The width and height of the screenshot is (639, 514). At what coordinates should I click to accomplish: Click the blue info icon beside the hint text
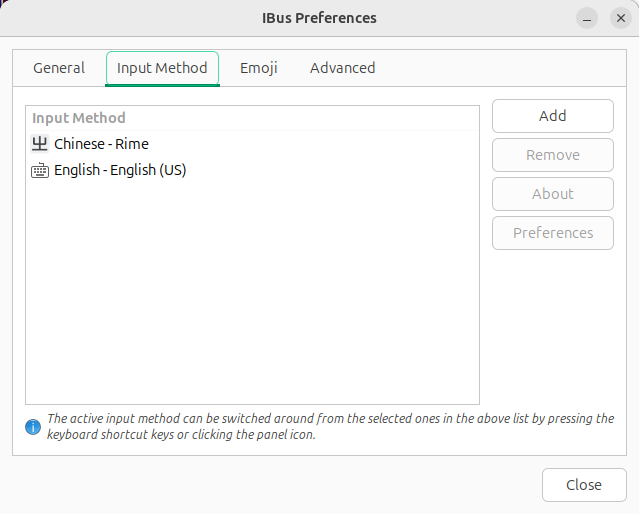point(33,427)
